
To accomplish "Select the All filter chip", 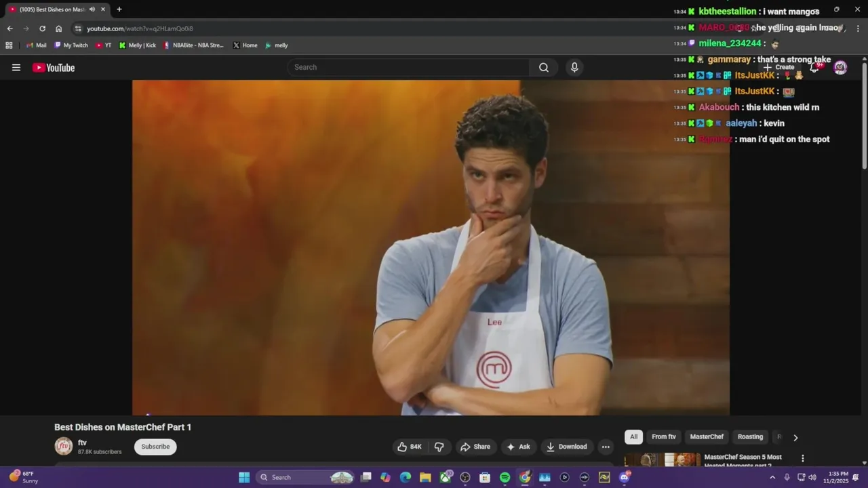I will click(633, 437).
